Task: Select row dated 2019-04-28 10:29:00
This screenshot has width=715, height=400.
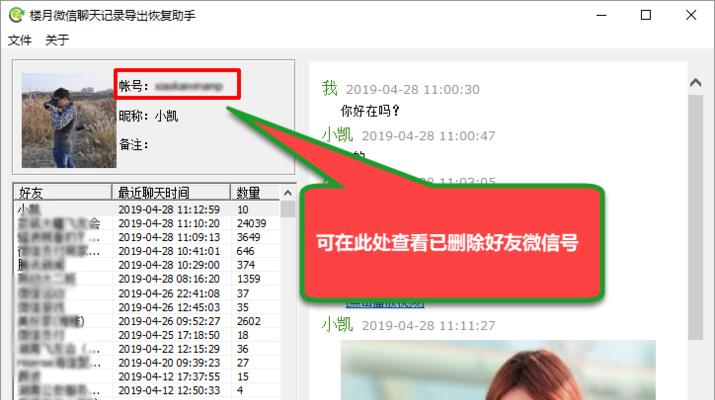Action: pyautogui.click(x=147, y=265)
